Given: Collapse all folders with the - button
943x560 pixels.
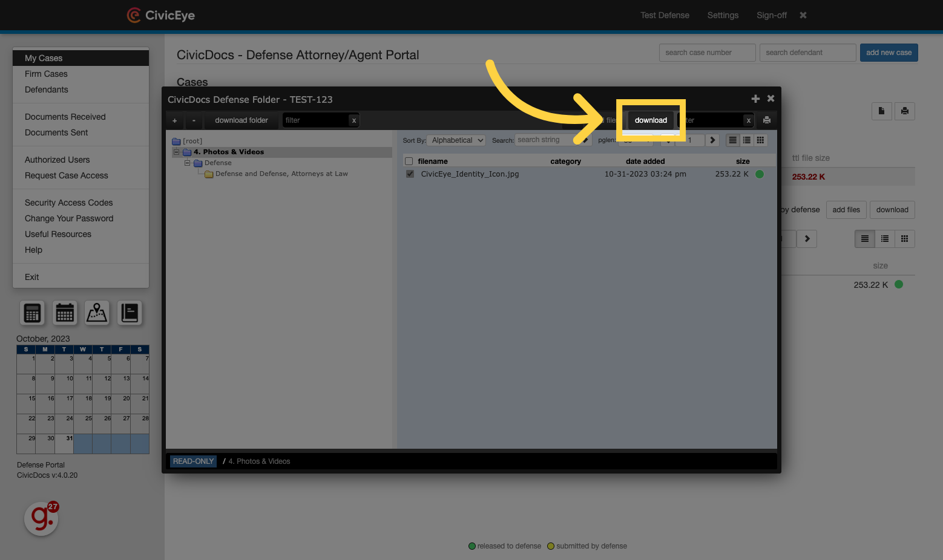Looking at the screenshot, I should pyautogui.click(x=194, y=120).
